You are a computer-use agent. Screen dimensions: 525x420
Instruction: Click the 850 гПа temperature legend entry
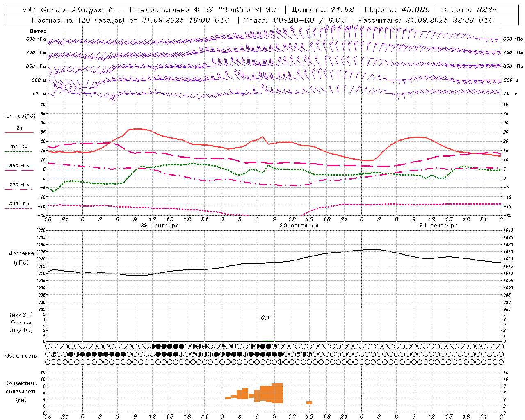[x=19, y=166]
